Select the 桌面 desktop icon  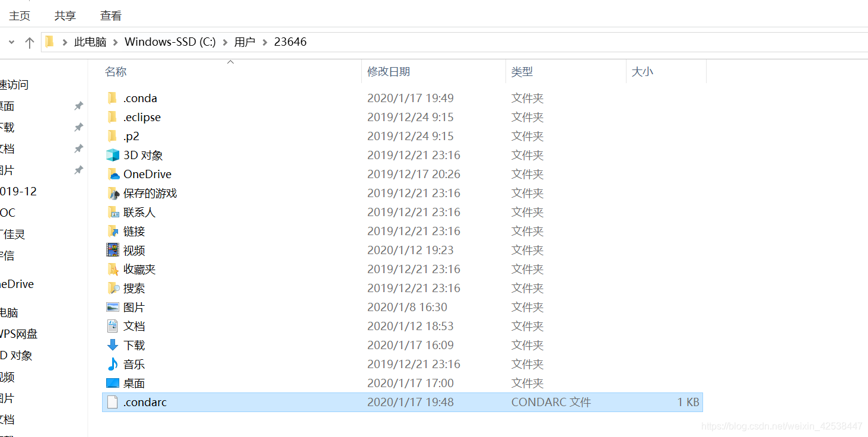click(x=113, y=383)
